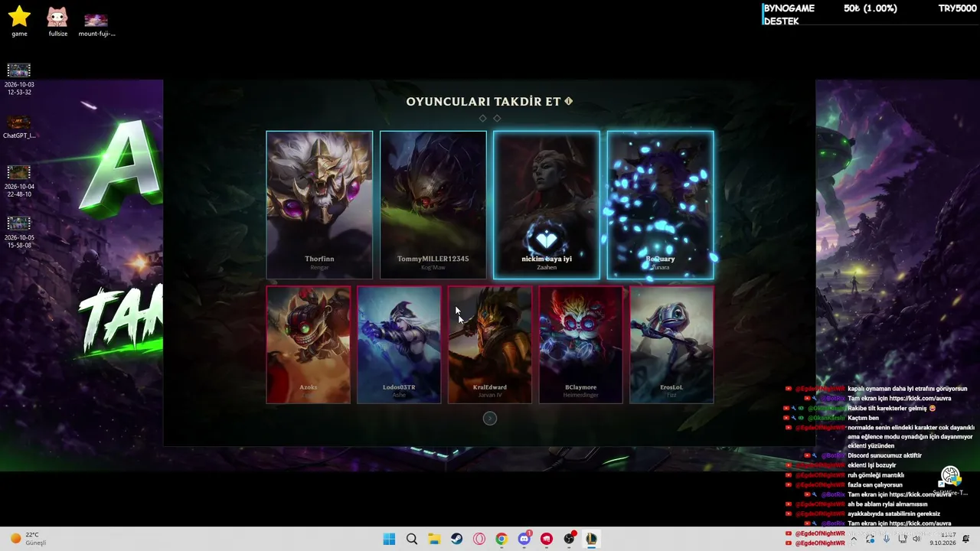Image resolution: width=980 pixels, height=551 pixels.
Task: Select the nickim baya iyi Zaahen card
Action: tap(547, 205)
